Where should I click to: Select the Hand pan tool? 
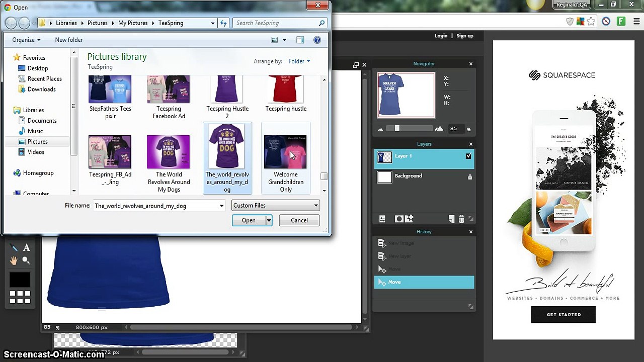(x=14, y=260)
